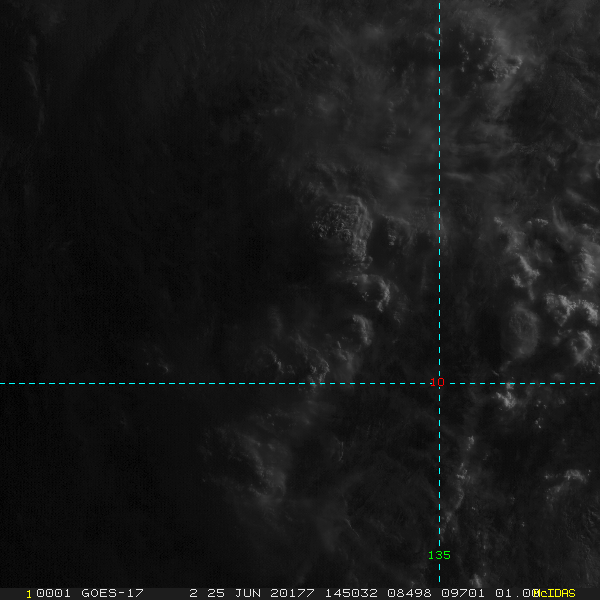Select the "GOES-17" satellite name text
600x600 pixels.
[x=112, y=593]
